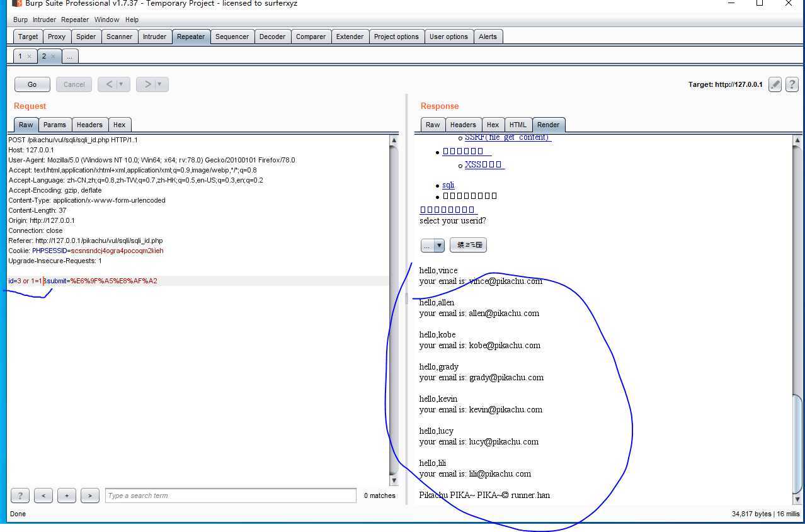
Task: Switch to the Sequencer tab
Action: (232, 37)
